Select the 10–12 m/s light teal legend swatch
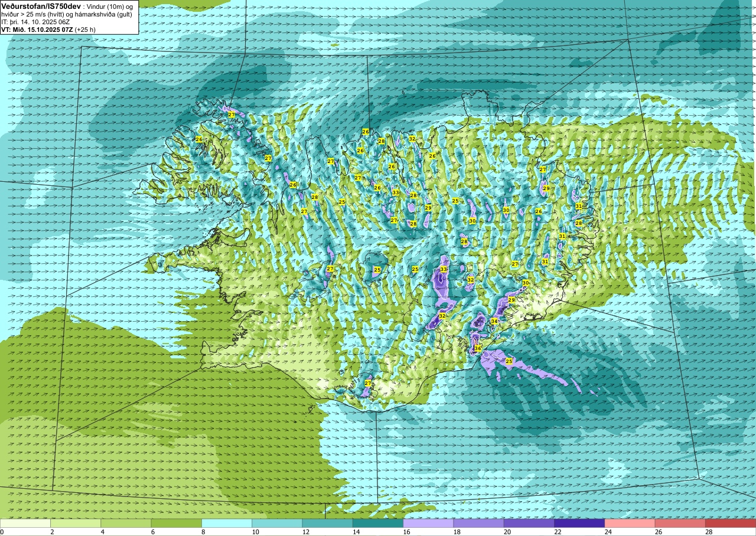 pyautogui.click(x=277, y=523)
